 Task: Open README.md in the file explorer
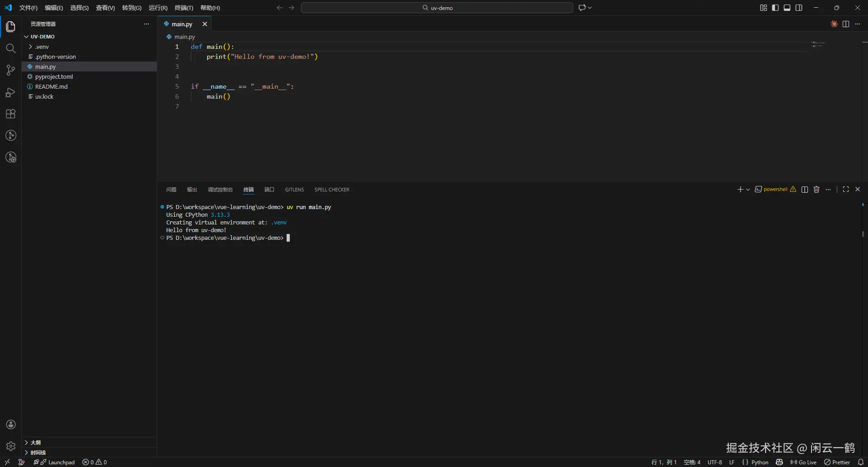90,86
